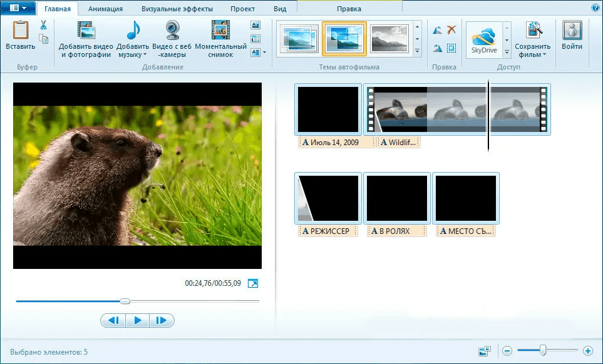Click the Войти sign-in icon

(572, 31)
